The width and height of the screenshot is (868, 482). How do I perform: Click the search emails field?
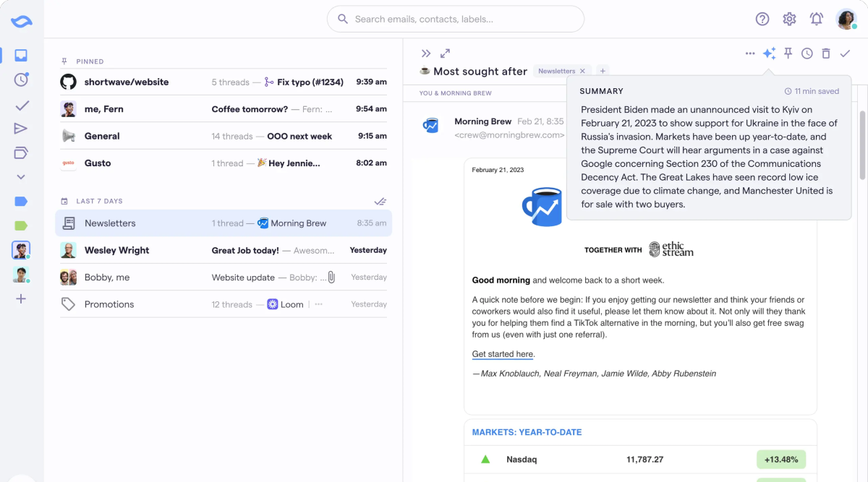455,19
